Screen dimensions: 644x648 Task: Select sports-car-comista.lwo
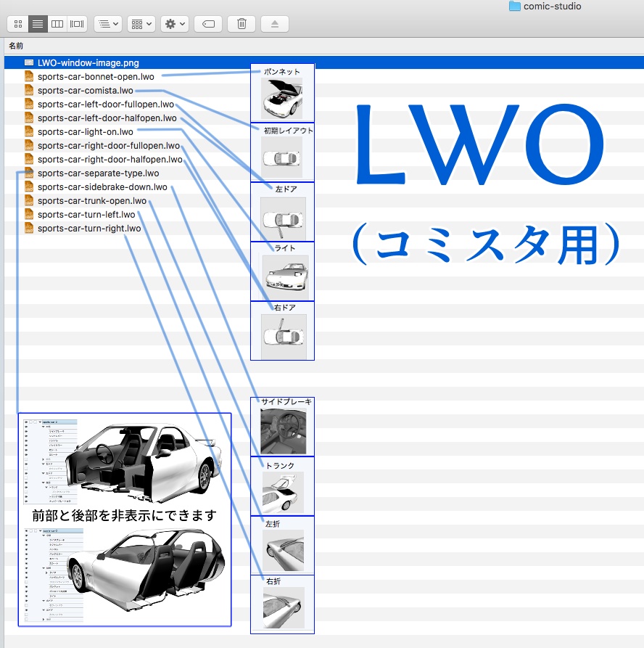[86, 91]
